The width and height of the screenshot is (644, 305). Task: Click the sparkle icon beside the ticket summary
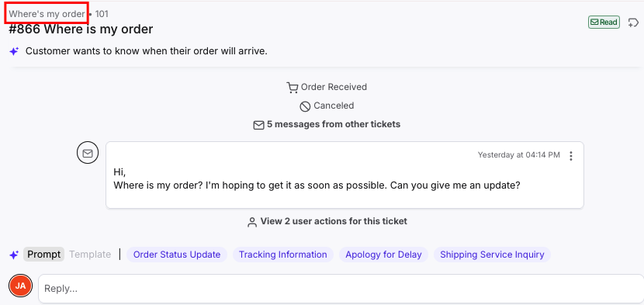coord(14,52)
